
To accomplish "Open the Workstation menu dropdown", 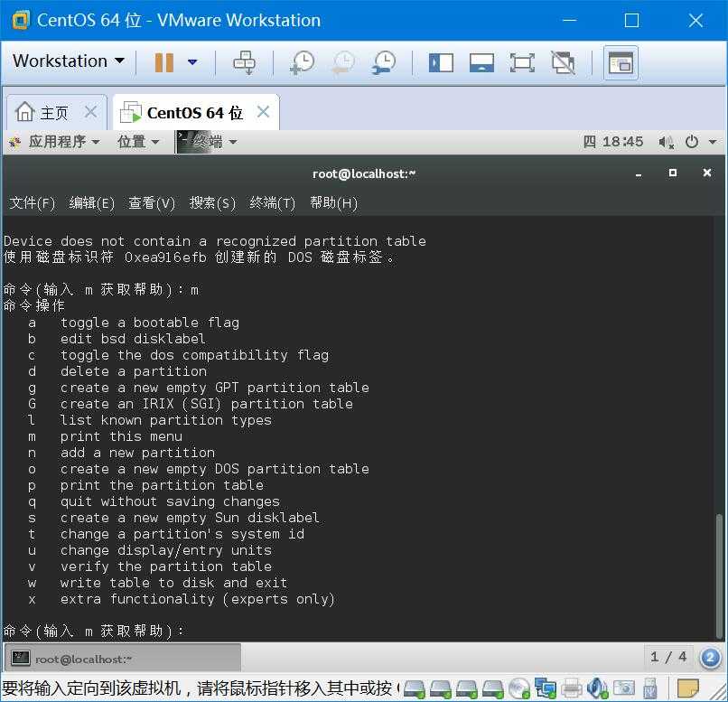I will pyautogui.click(x=69, y=61).
